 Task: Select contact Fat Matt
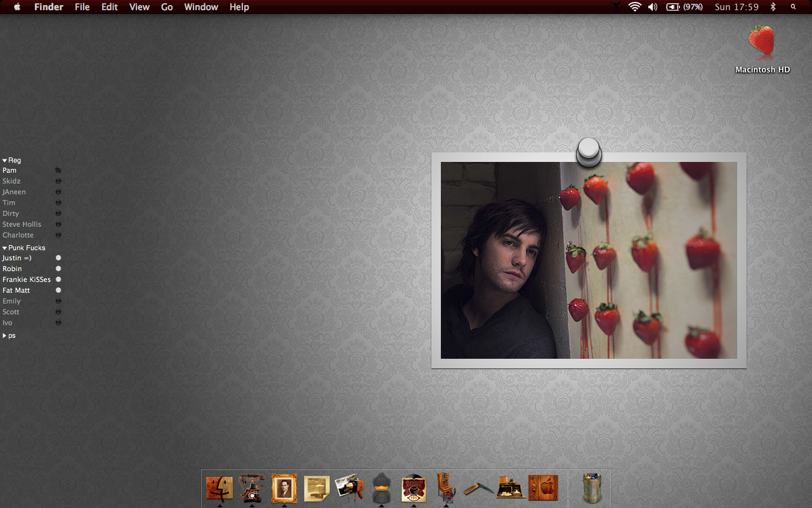click(x=16, y=290)
